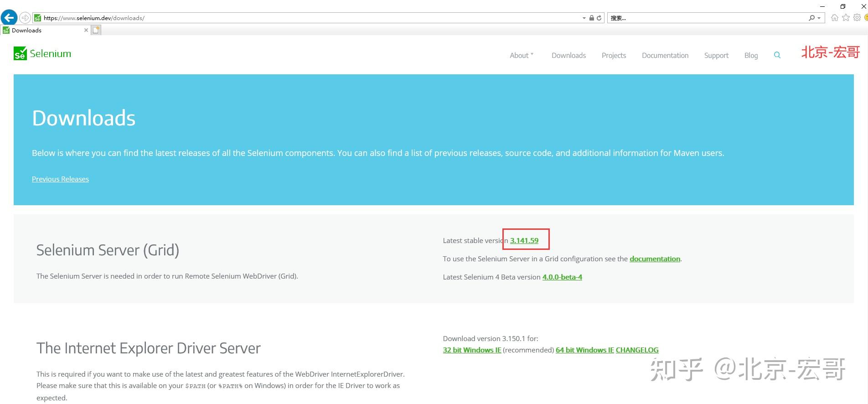Image resolution: width=868 pixels, height=404 pixels.
Task: Open the Previous Releases link
Action: tap(60, 179)
